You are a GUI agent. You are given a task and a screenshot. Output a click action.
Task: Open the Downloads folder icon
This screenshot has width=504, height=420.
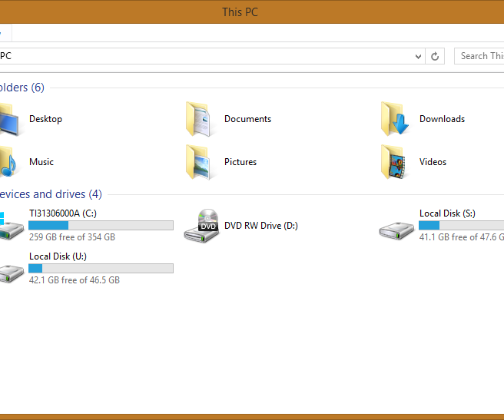pyautogui.click(x=395, y=118)
